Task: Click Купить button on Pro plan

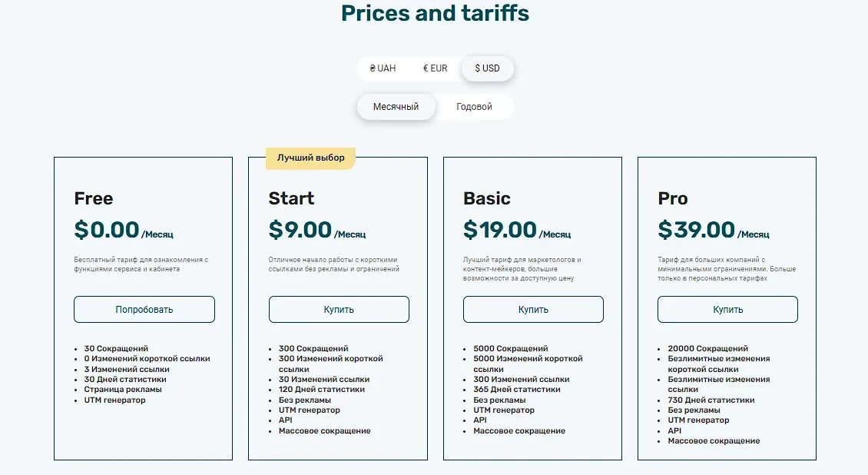Action: 727,310
